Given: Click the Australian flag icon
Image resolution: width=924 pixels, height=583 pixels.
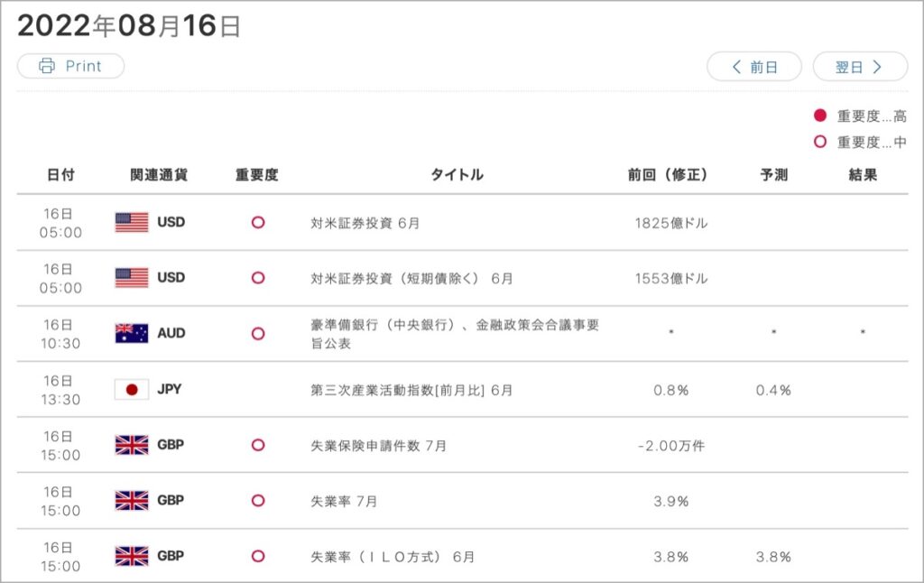Looking at the screenshot, I should 132,333.
